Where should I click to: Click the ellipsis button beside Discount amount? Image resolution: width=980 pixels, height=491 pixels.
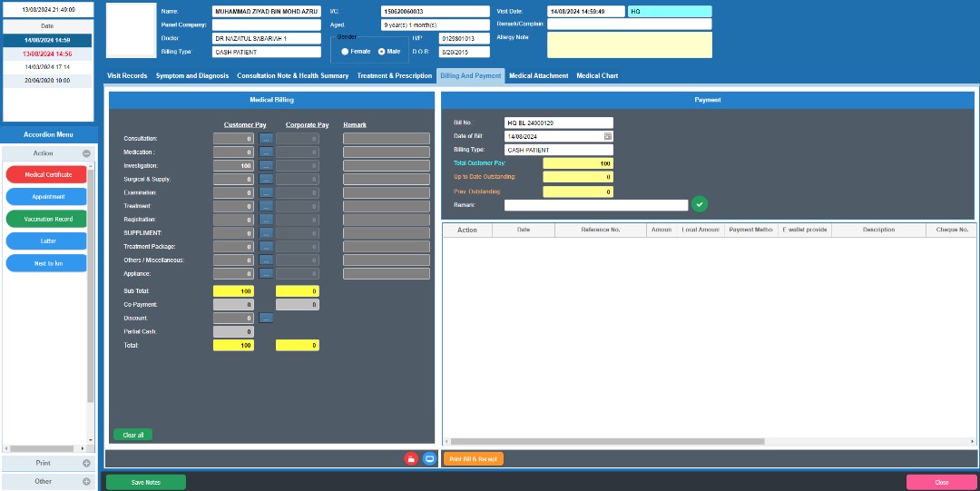266,319
